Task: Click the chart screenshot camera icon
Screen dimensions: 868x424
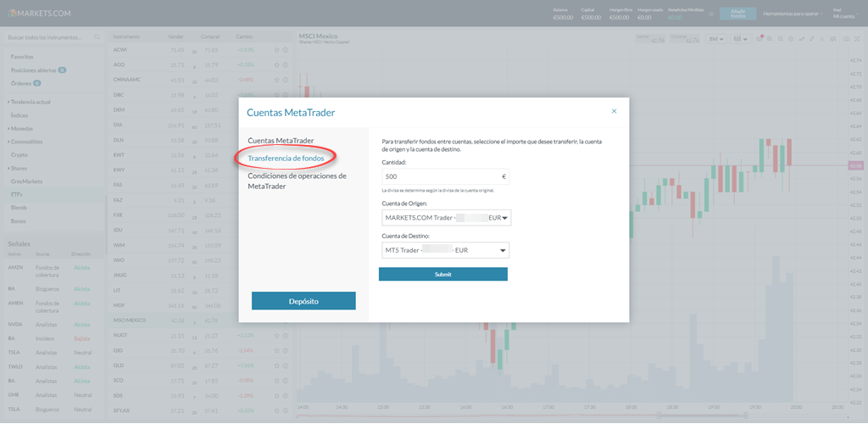Action: pos(847,39)
